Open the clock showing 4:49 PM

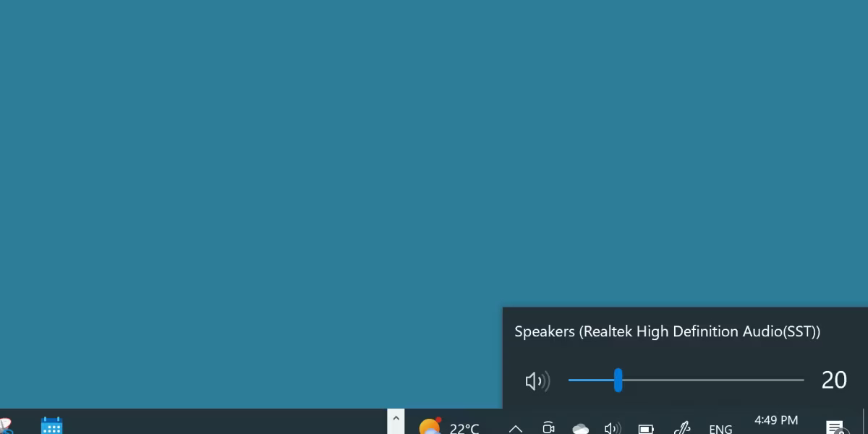[x=776, y=420]
